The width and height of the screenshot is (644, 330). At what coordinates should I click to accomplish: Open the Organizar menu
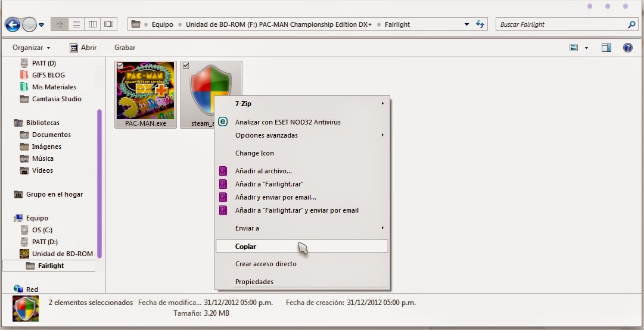(31, 48)
